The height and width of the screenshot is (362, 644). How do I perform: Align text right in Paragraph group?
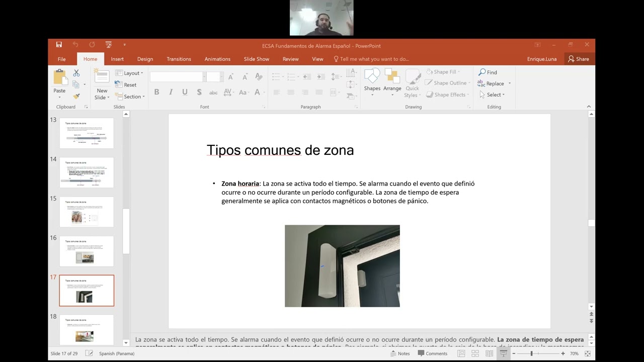coord(305,92)
